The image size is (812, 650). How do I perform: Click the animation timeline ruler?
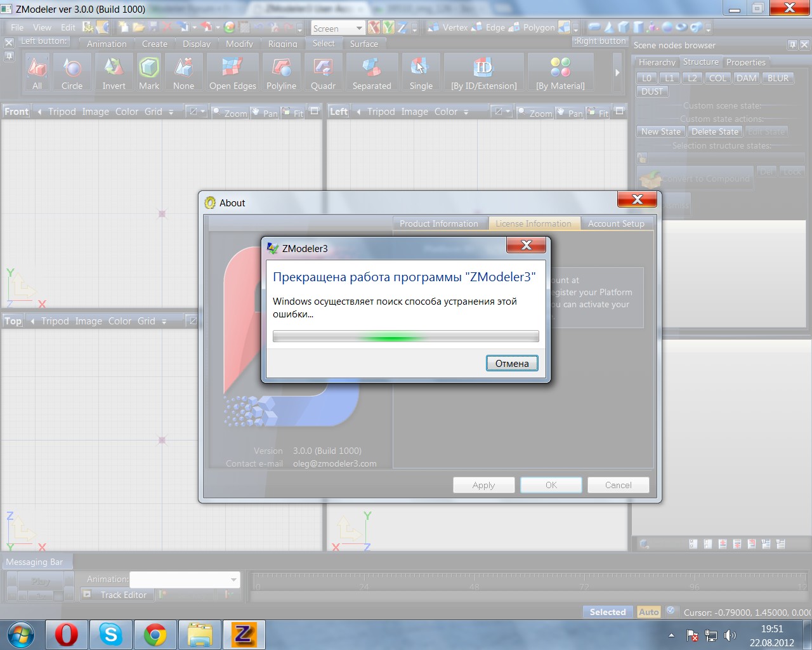(530, 583)
